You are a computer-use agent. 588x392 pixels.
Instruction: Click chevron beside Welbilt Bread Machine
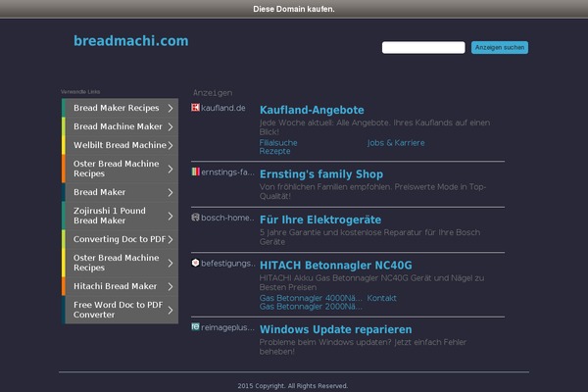click(x=171, y=145)
